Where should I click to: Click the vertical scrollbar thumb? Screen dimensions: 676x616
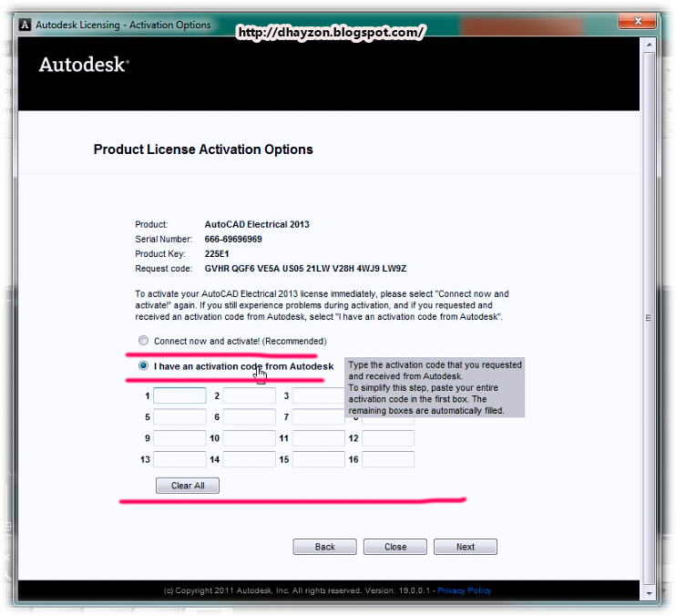[x=649, y=318]
